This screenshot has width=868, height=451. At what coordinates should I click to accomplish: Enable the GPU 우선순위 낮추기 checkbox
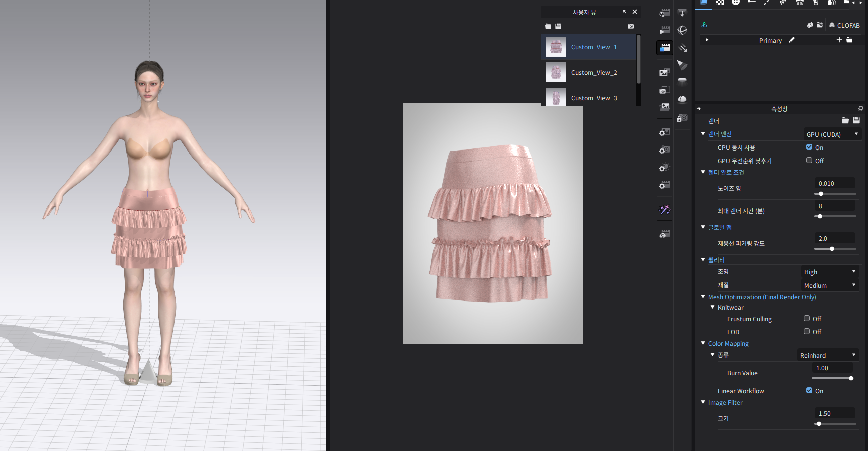click(x=809, y=161)
